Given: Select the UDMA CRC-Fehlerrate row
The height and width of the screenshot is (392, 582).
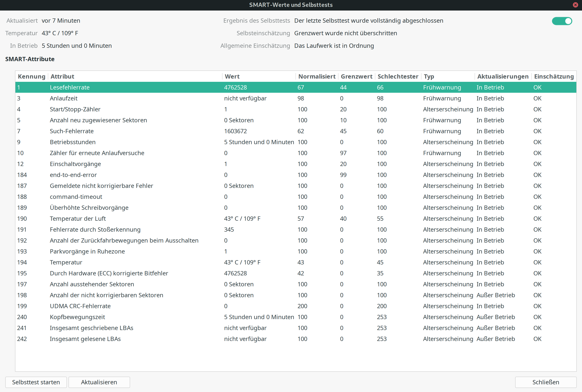Looking at the screenshot, I should coord(80,306).
